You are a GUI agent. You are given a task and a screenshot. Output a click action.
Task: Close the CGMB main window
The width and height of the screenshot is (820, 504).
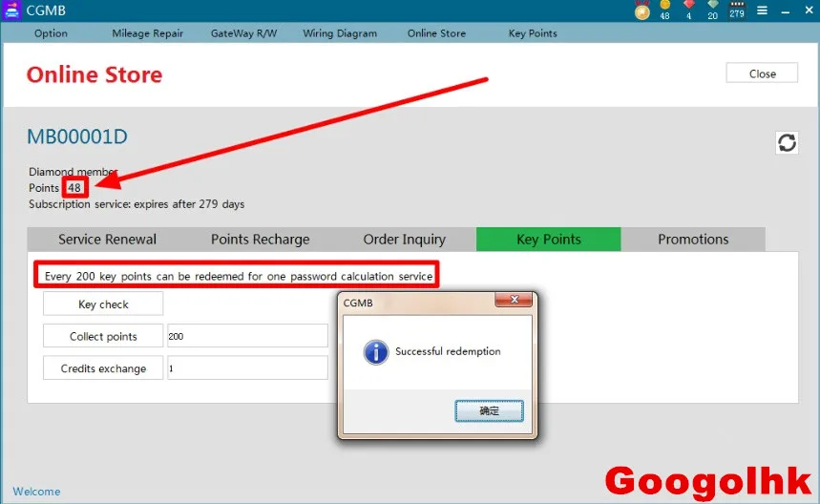coord(809,10)
